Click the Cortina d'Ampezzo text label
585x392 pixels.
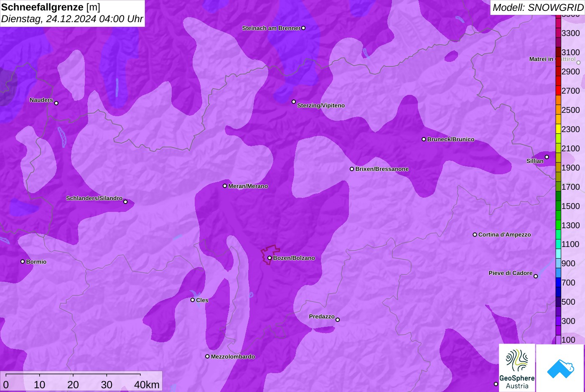coord(505,234)
